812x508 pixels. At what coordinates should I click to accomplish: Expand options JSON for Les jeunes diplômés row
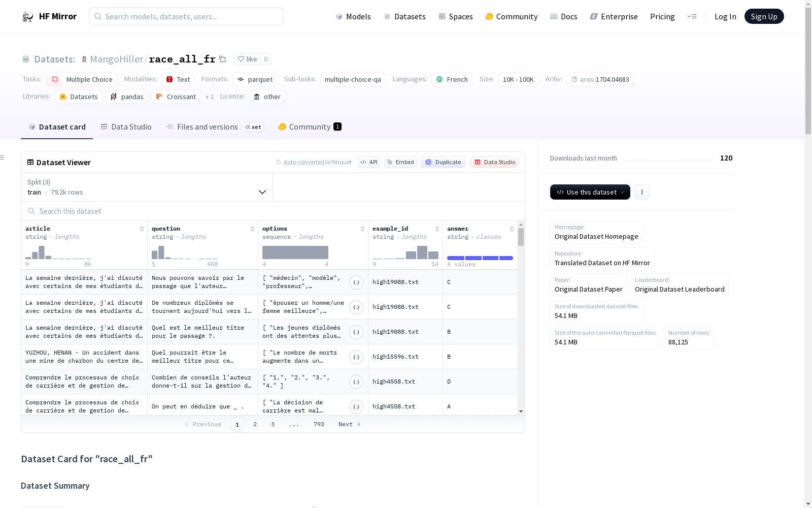click(x=356, y=332)
